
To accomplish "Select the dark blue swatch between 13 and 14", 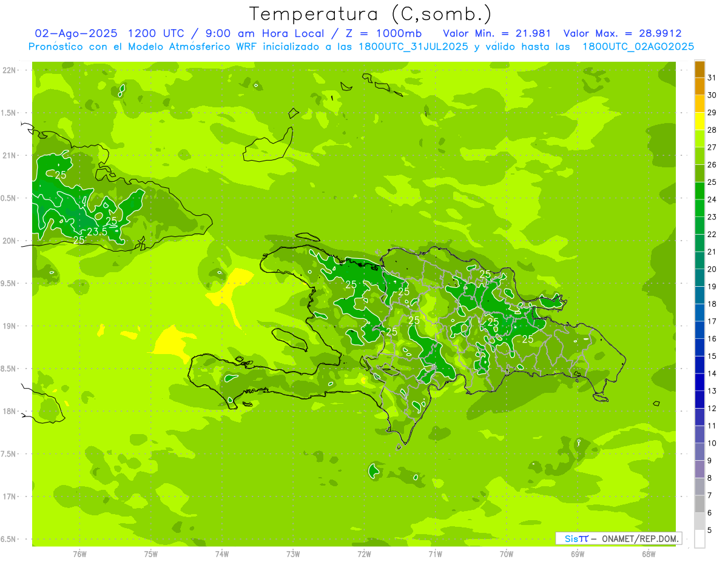I will point(699,383).
